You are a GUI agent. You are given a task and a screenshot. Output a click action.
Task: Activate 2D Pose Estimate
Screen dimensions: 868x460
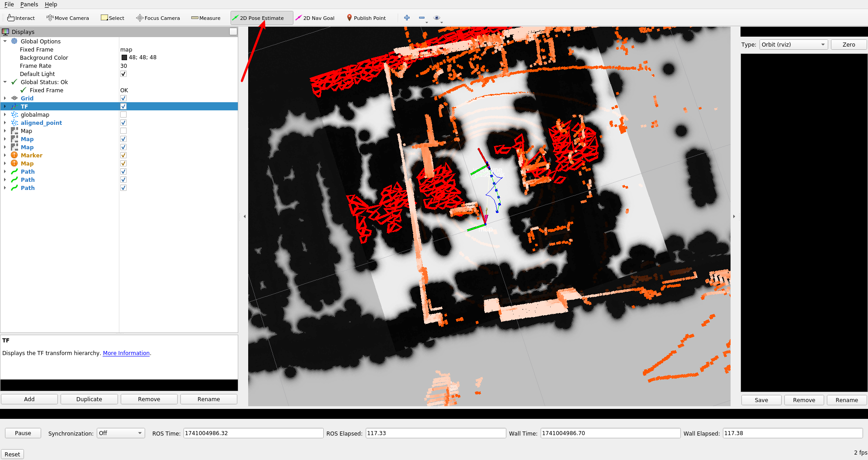coord(261,18)
